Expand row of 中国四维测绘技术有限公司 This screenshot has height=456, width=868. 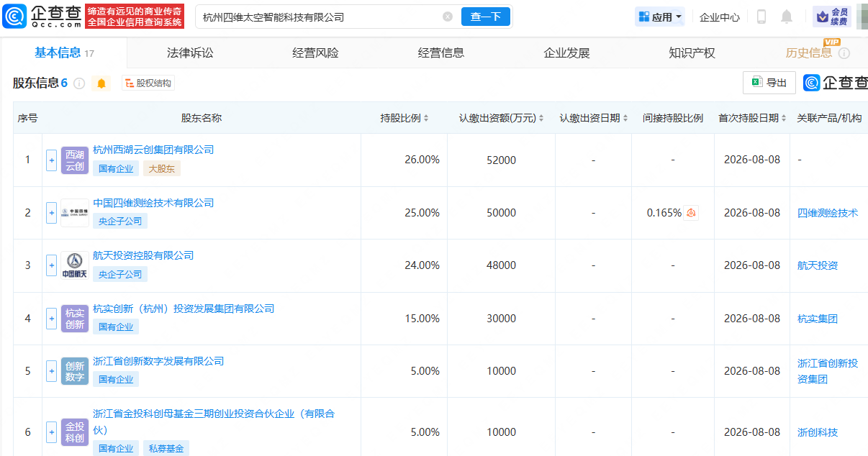(51, 213)
